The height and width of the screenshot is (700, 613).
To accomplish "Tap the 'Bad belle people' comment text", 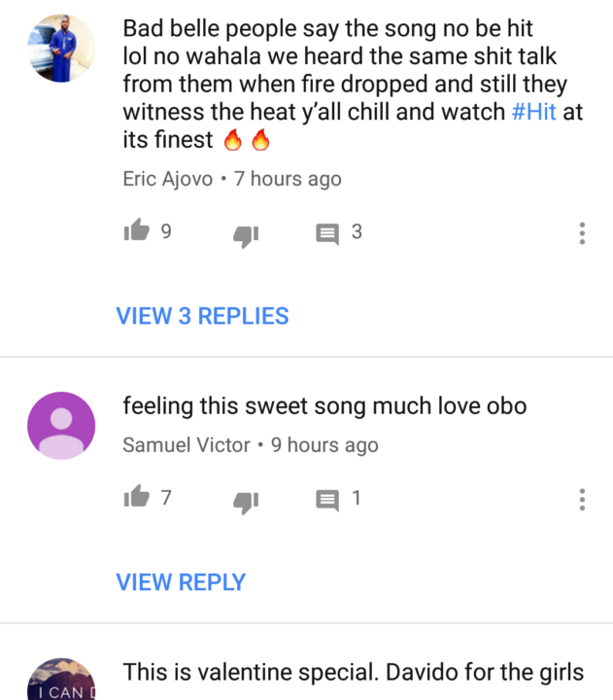I will pyautogui.click(x=353, y=84).
